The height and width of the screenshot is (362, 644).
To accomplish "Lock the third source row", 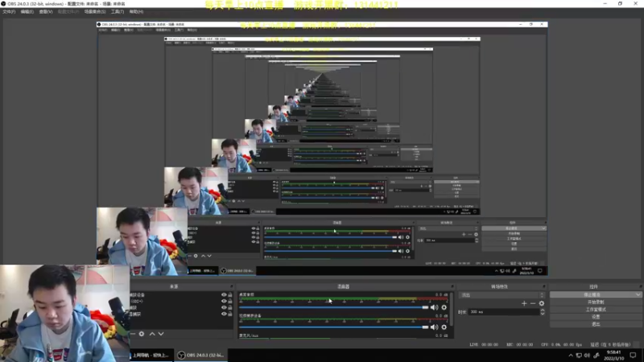I will pyautogui.click(x=230, y=307).
